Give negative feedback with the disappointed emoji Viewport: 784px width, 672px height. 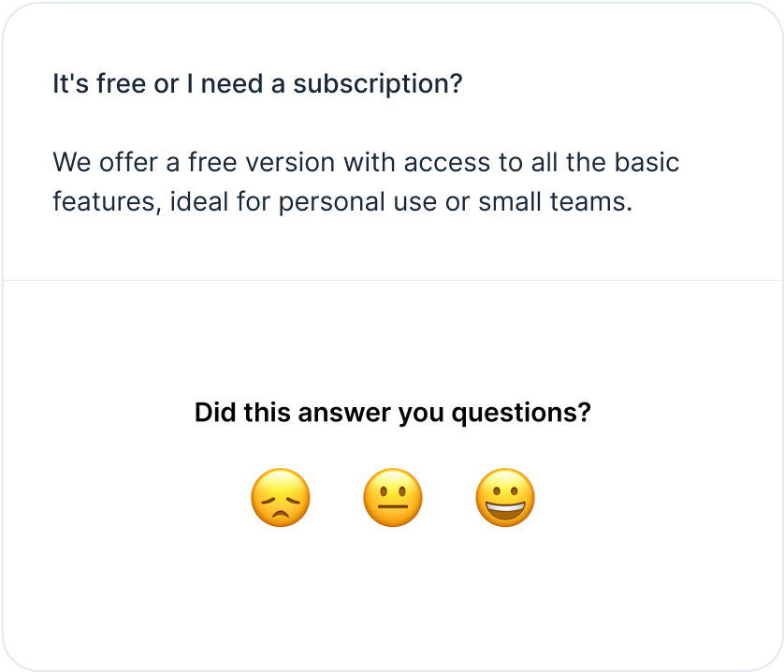(281, 498)
